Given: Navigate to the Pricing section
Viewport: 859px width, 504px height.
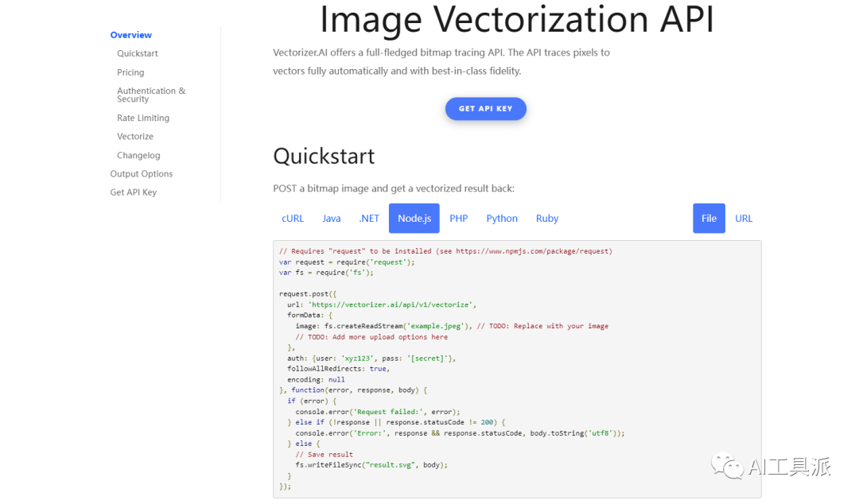Looking at the screenshot, I should (x=130, y=72).
